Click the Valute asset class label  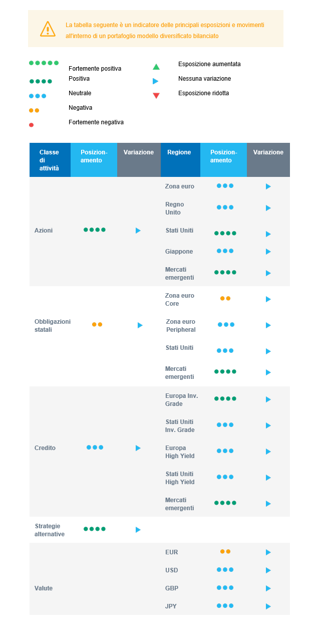click(x=44, y=588)
